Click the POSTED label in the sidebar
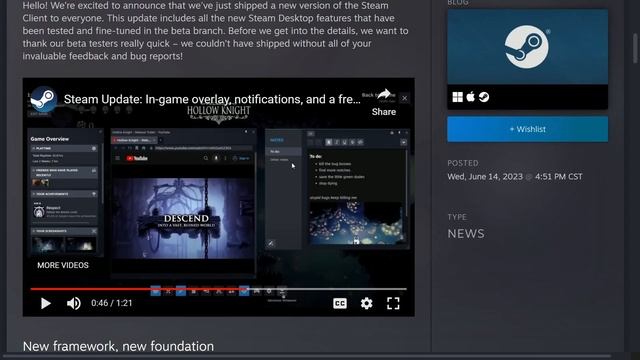The width and height of the screenshot is (640, 360). click(x=463, y=163)
